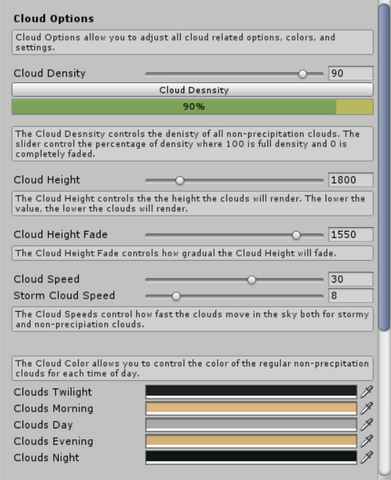Click the Cloud Density slider handle

point(302,74)
